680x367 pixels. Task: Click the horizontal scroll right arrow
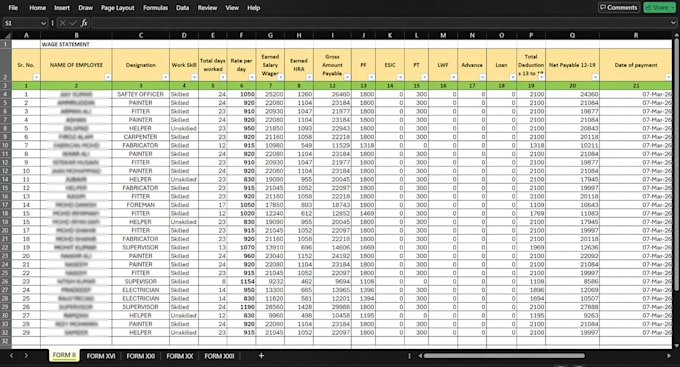668,356
